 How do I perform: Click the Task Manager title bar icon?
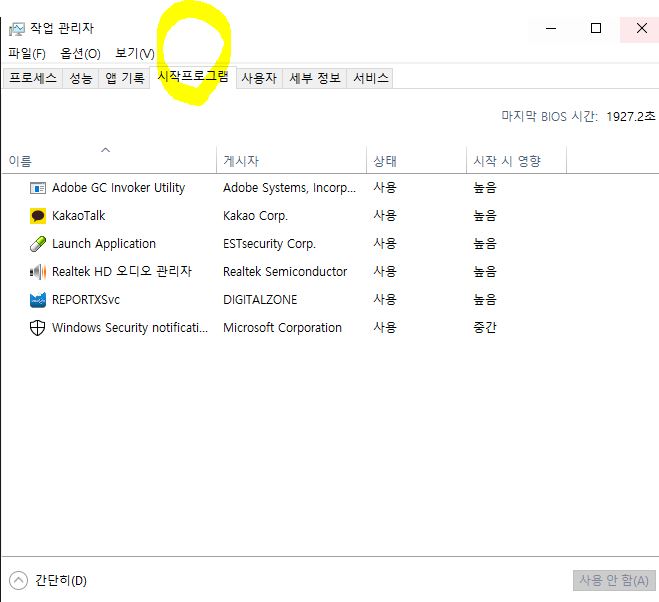point(17,29)
